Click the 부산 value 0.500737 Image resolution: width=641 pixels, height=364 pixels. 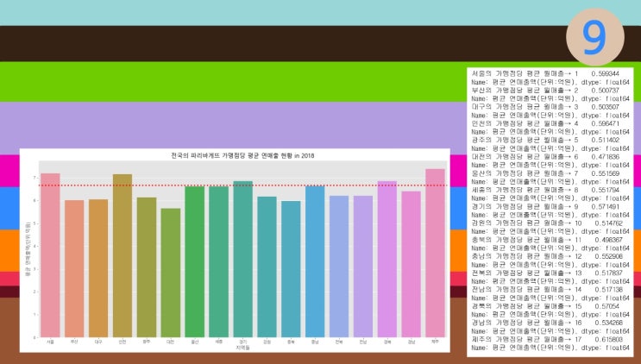point(605,91)
